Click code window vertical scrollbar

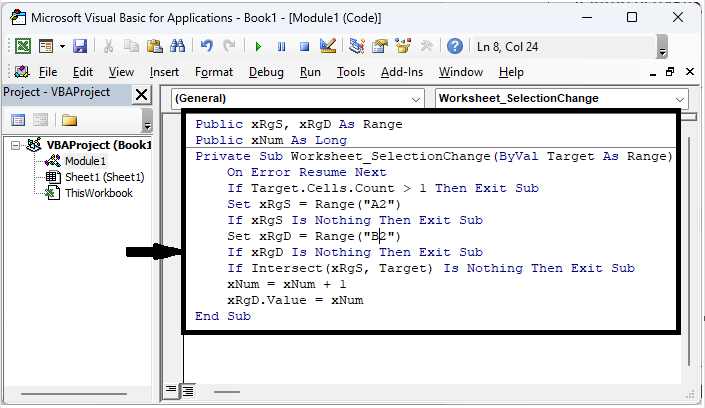[x=688, y=252]
